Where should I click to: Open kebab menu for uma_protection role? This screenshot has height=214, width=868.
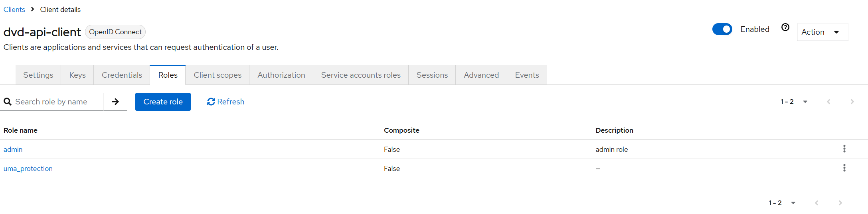[844, 168]
